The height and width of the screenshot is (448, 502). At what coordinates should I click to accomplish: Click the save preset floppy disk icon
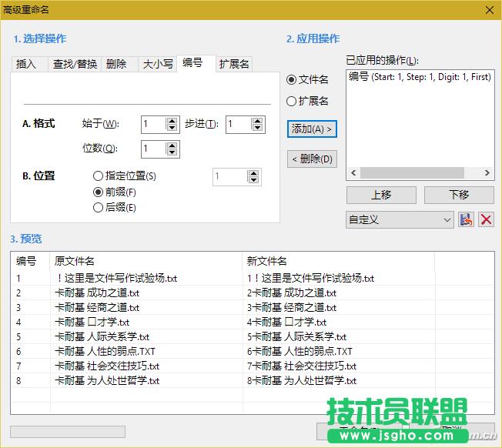click(x=466, y=220)
